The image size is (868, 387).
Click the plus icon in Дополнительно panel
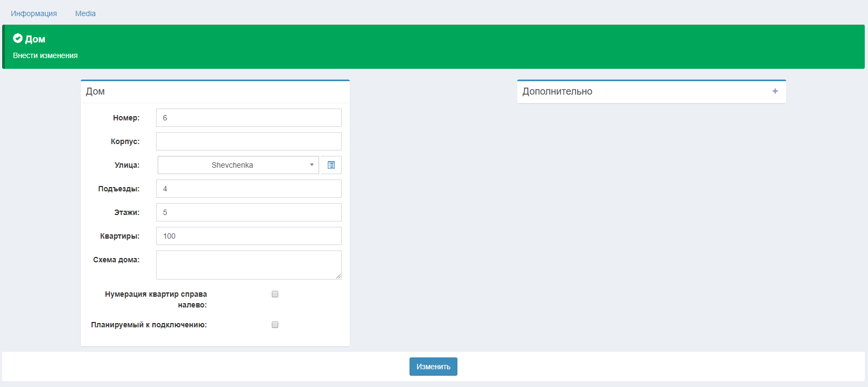[x=775, y=91]
